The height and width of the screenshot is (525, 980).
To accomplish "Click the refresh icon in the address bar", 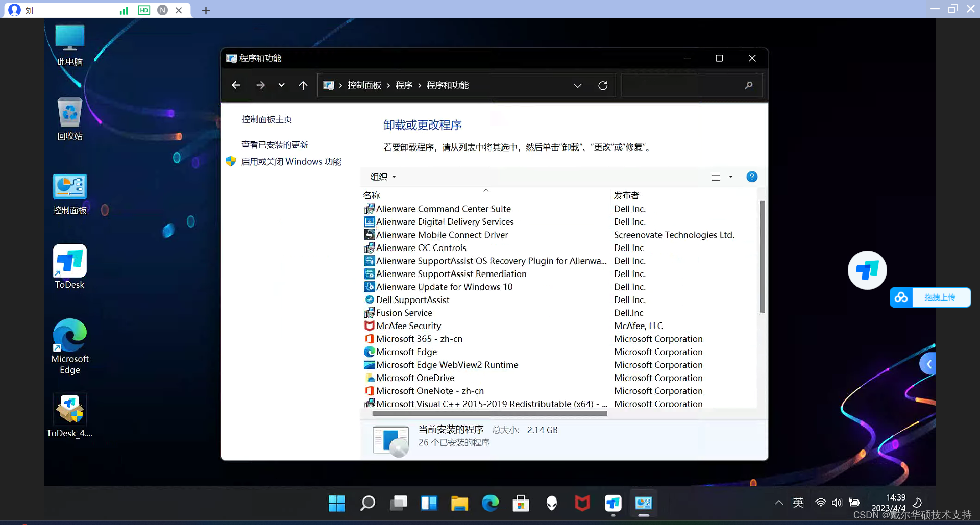I will point(603,85).
